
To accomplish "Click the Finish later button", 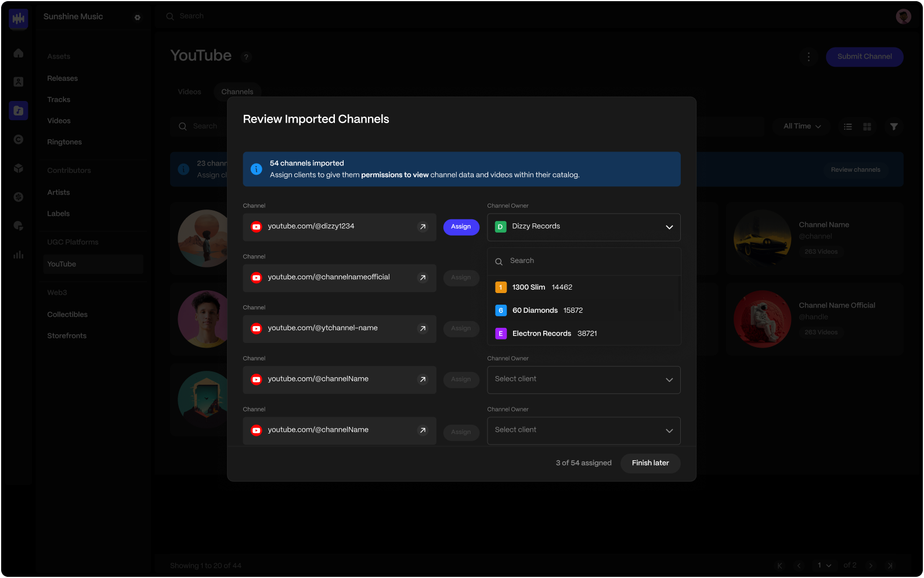I will coord(650,463).
